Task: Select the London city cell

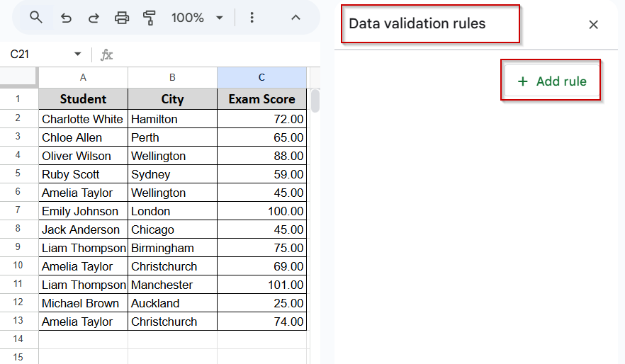Action: 172,211
